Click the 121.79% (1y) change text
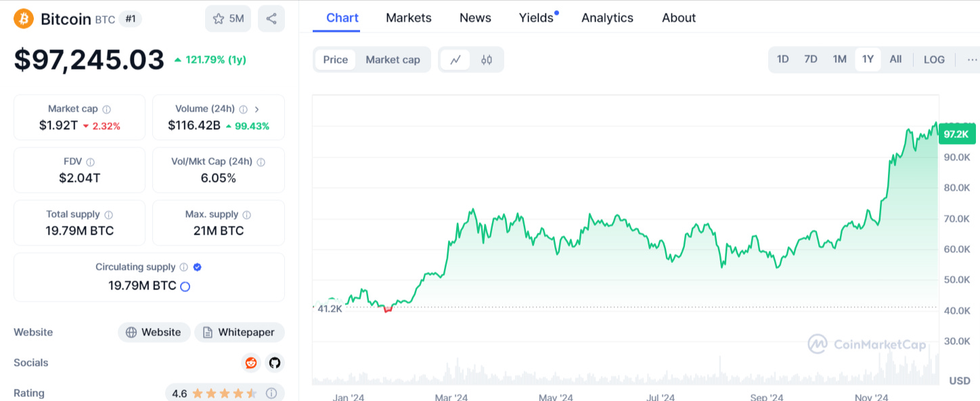980x401 pixels. pos(216,60)
